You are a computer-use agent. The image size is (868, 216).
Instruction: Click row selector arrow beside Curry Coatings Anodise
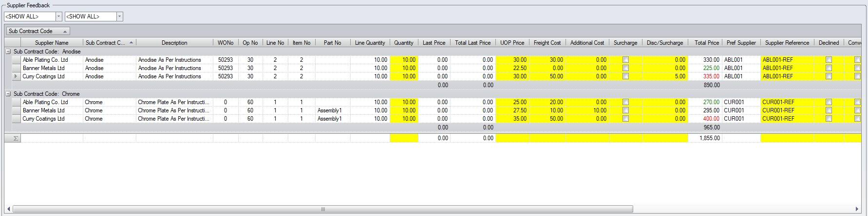(16, 76)
